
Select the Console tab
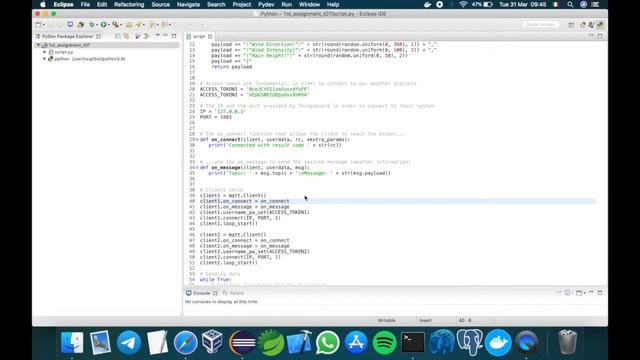click(201, 293)
